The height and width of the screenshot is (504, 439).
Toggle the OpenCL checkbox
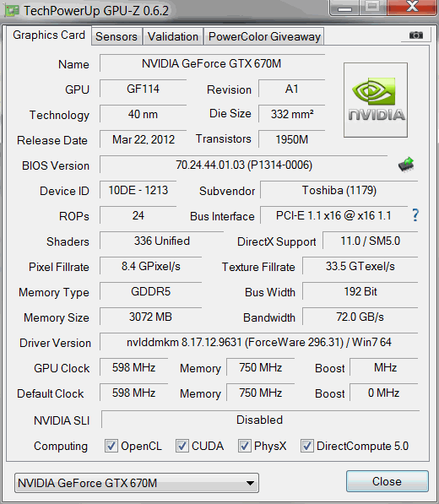pos(111,446)
